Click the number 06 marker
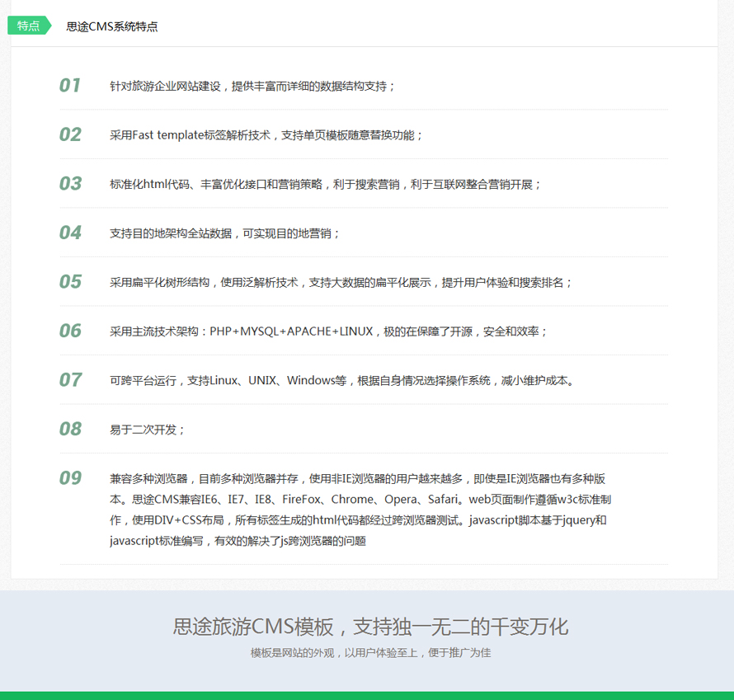 click(70, 331)
